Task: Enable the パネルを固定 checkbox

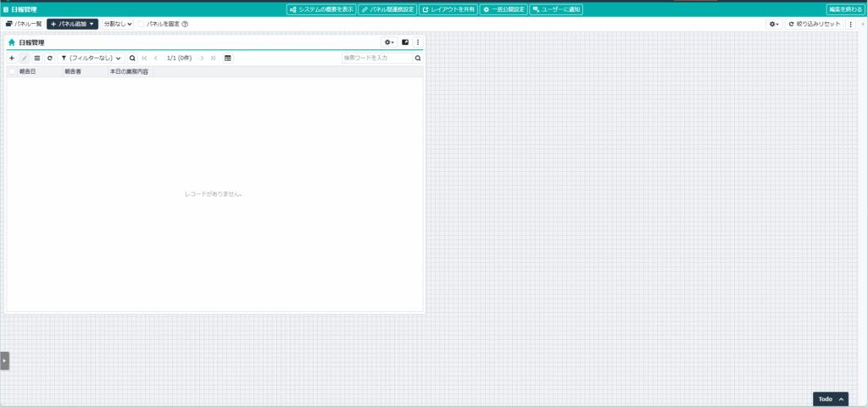Action: tap(142, 24)
